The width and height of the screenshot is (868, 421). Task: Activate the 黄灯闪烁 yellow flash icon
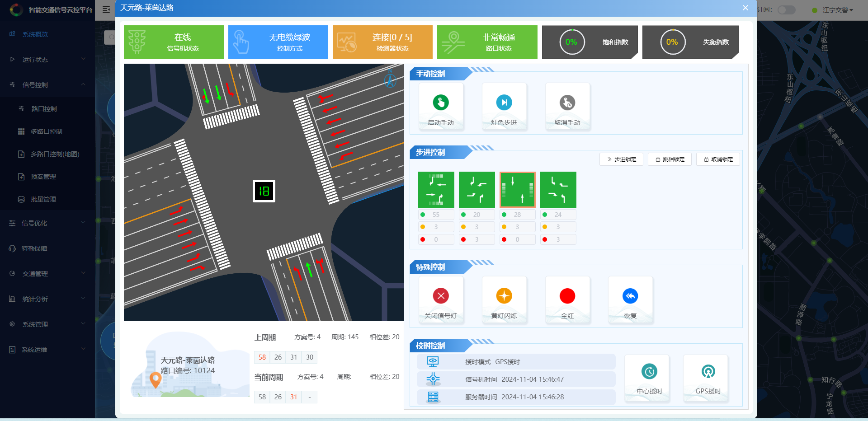[504, 296]
